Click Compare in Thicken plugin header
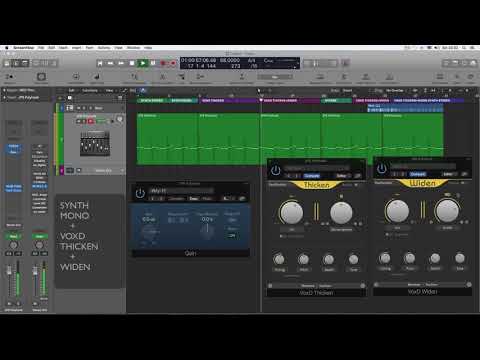 (312, 175)
